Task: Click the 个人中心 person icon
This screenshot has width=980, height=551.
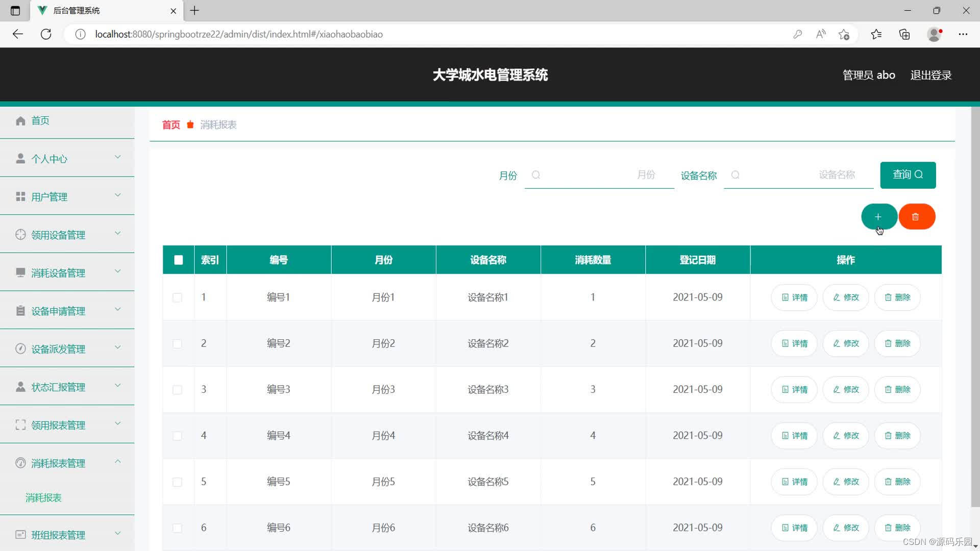Action: point(20,159)
